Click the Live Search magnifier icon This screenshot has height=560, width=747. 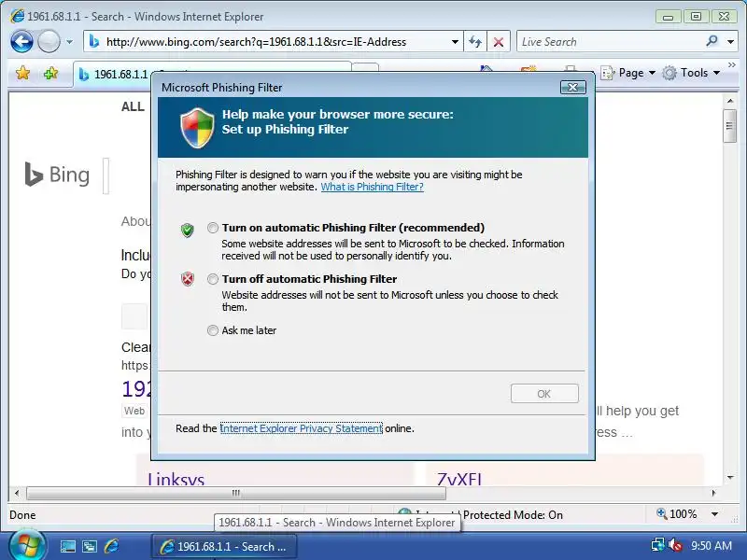tap(712, 41)
